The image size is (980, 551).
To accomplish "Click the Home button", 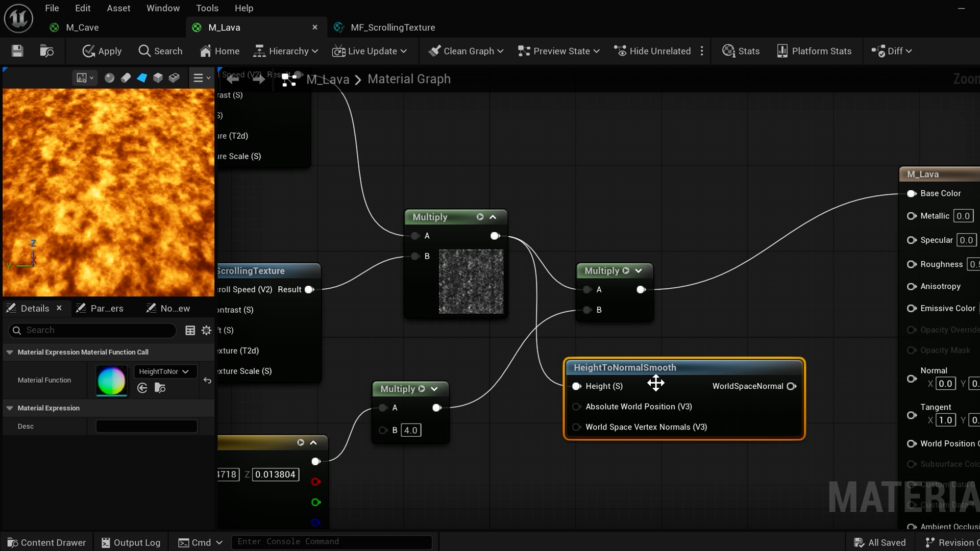I will tap(219, 51).
